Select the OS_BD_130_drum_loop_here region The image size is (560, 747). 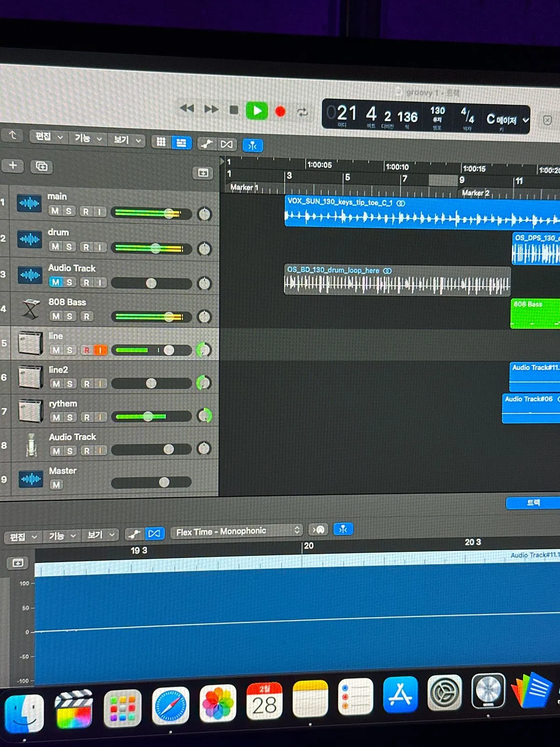(397, 280)
